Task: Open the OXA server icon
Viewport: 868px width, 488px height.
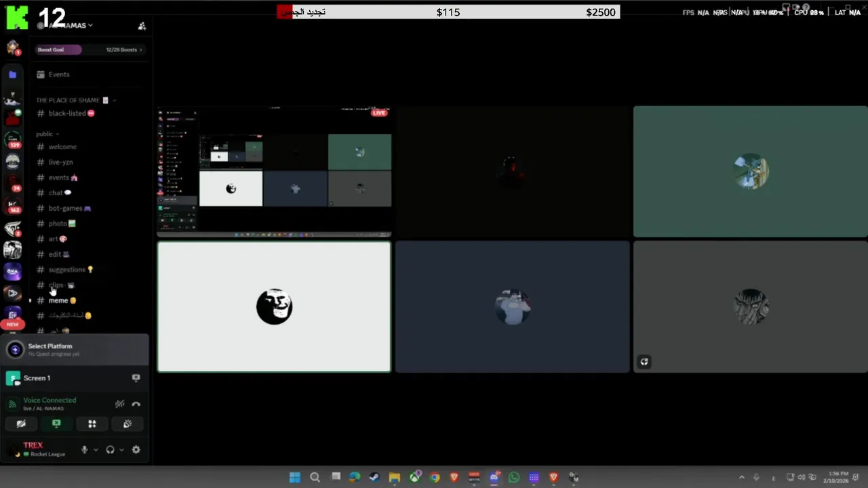Action: click(x=12, y=271)
